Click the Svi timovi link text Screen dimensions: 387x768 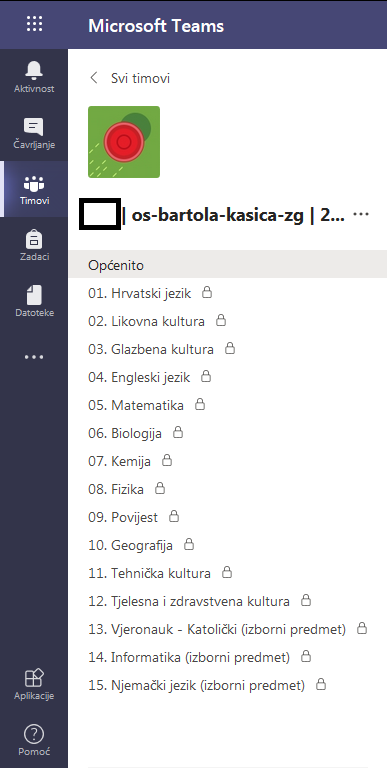141,78
